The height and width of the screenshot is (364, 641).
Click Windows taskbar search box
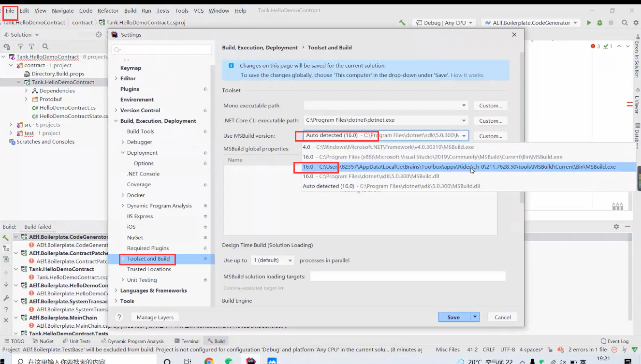pos(85,361)
